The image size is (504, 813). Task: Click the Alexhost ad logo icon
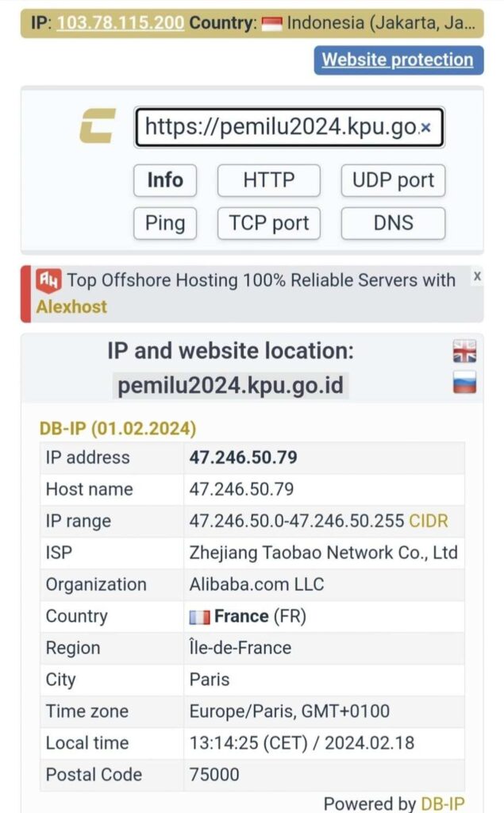coord(48,280)
